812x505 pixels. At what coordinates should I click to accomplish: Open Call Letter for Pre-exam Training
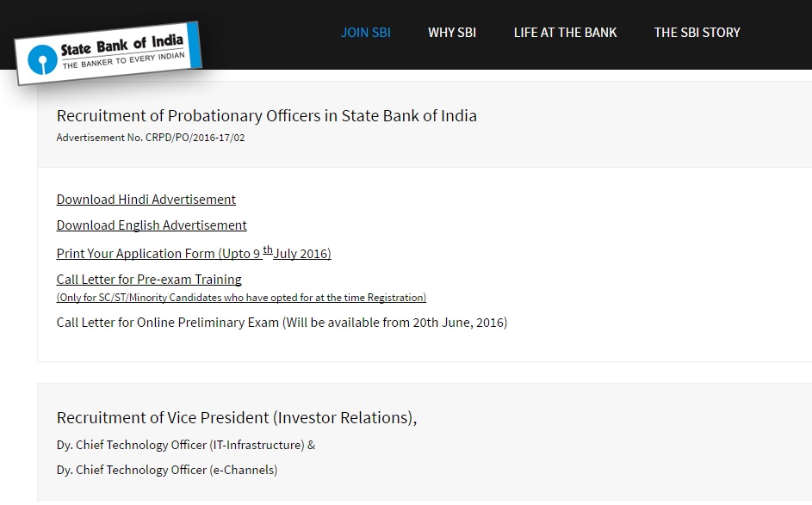point(149,280)
